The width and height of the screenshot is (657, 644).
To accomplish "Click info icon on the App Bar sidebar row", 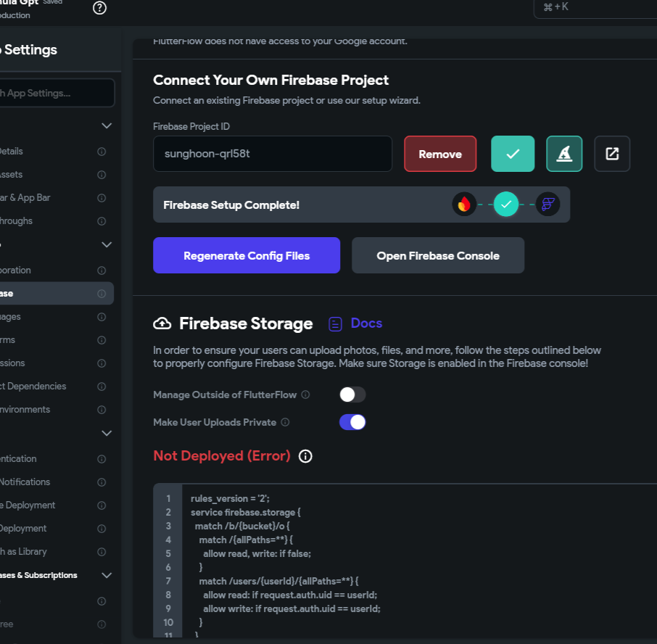I will point(102,198).
